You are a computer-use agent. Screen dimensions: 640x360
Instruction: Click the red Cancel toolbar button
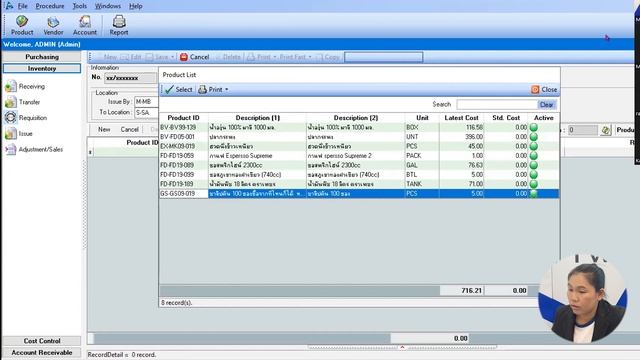pyautogui.click(x=194, y=57)
